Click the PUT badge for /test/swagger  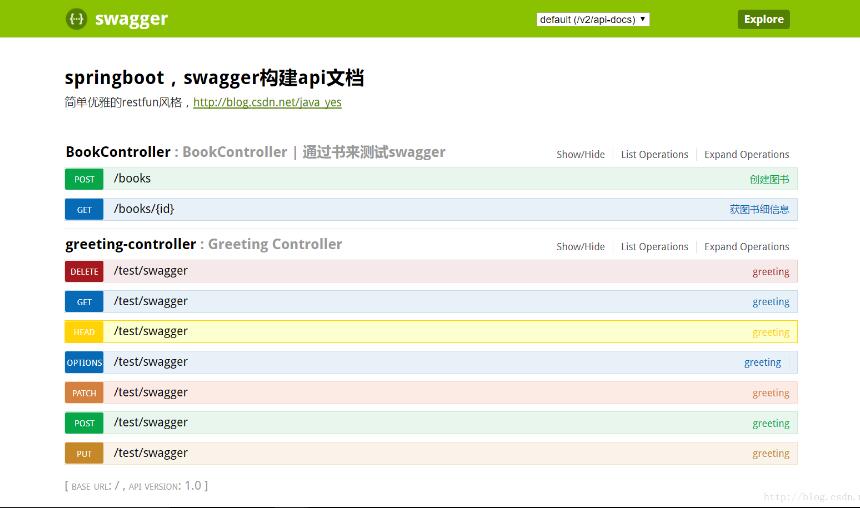[x=84, y=454]
